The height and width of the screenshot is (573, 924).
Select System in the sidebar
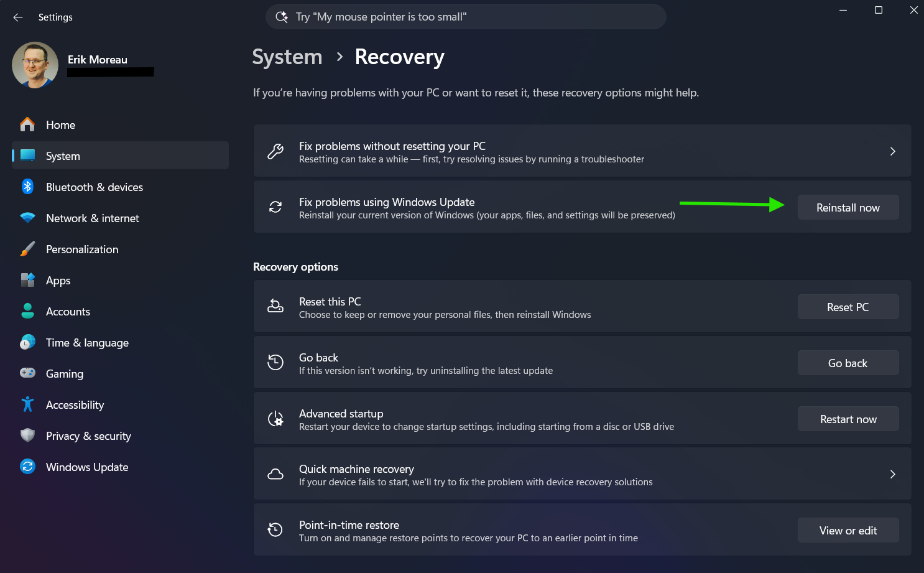121,156
